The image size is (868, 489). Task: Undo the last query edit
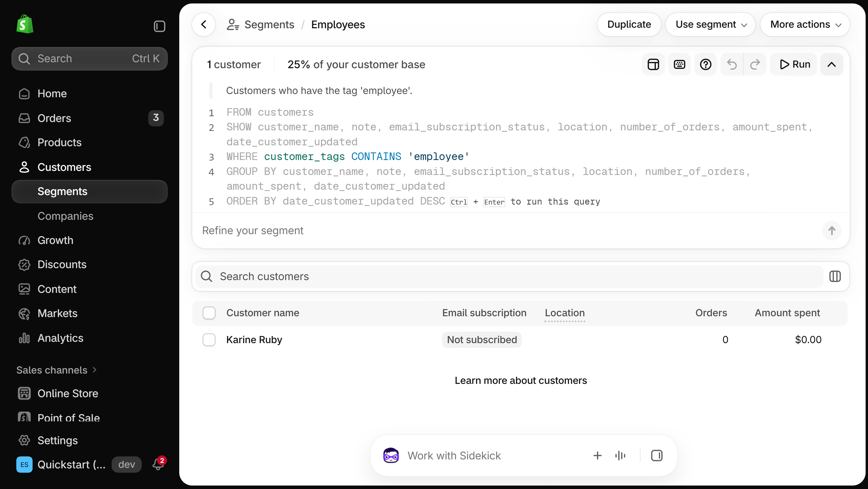732,64
